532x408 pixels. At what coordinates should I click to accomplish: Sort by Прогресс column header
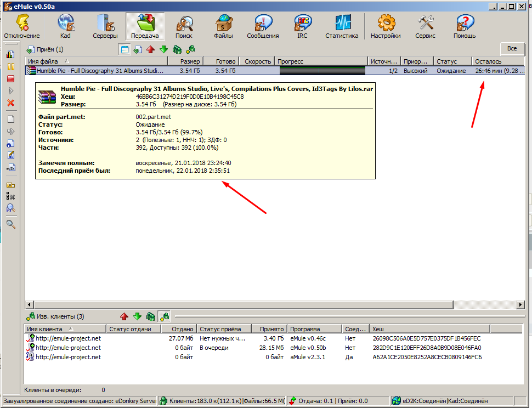click(321, 61)
